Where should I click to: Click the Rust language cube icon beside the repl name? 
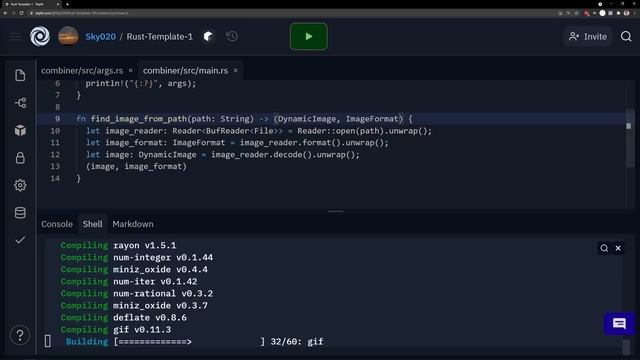click(x=208, y=37)
